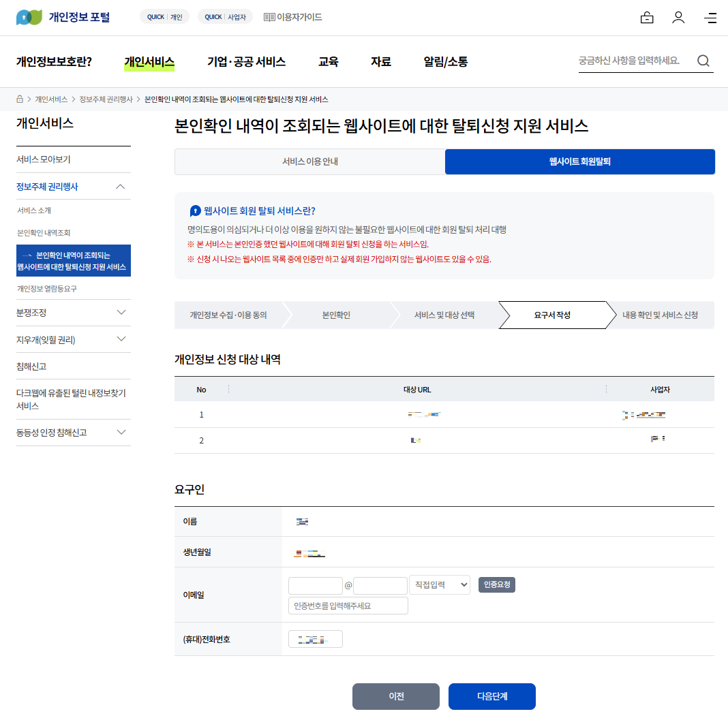Open the briefcase icon in the header
728x718 pixels.
point(646,17)
